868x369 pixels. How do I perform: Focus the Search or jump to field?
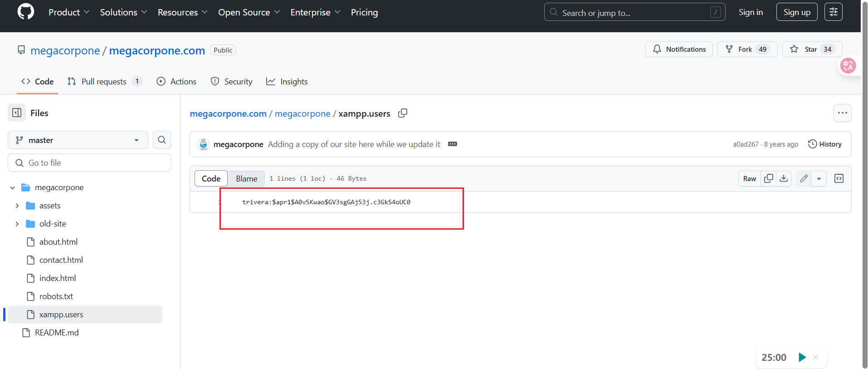click(x=634, y=12)
